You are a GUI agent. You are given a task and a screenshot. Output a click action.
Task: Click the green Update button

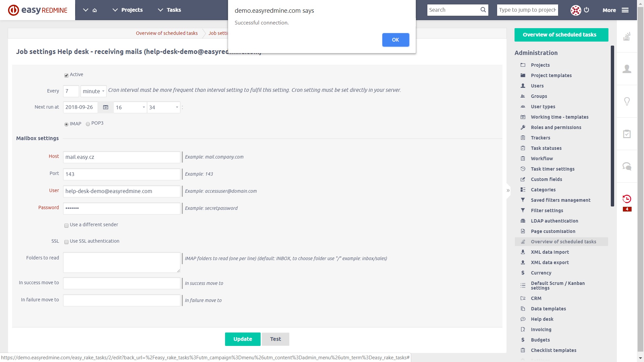[x=243, y=339]
